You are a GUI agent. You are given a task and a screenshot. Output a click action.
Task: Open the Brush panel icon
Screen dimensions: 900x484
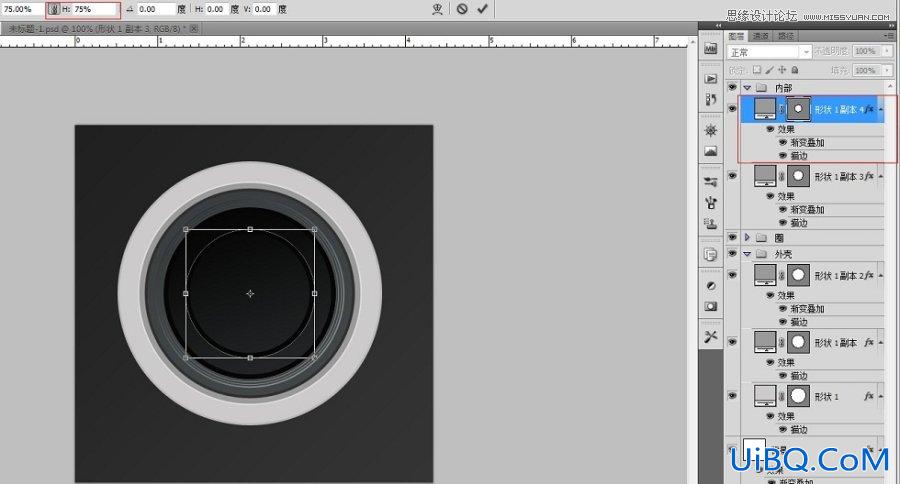click(711, 202)
